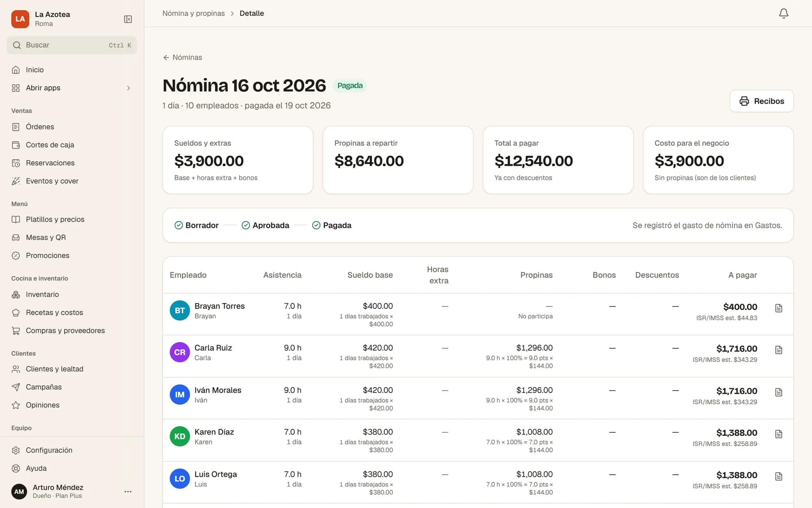Open Promociones page
This screenshot has height=508, width=812.
72,256
